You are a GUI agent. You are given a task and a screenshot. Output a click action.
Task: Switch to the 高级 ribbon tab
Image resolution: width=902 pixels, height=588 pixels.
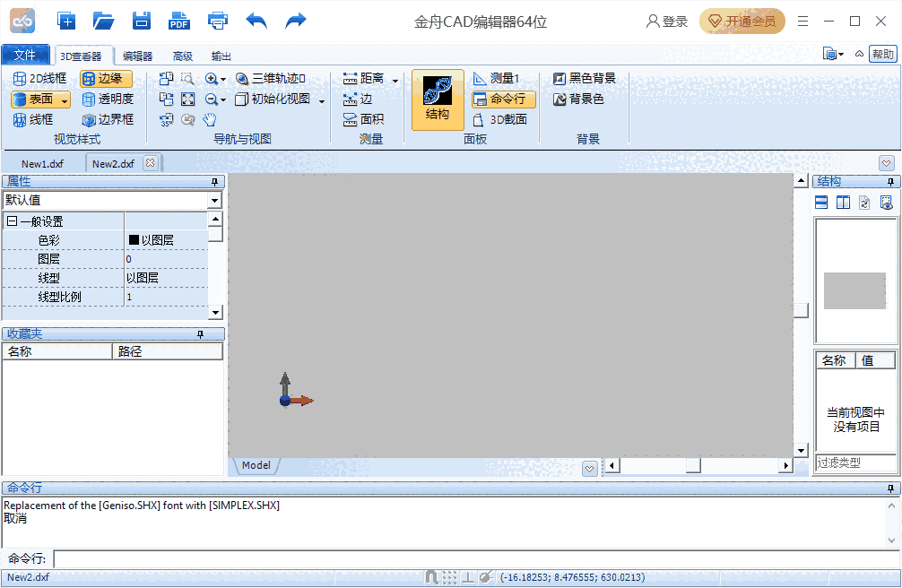[x=182, y=56]
